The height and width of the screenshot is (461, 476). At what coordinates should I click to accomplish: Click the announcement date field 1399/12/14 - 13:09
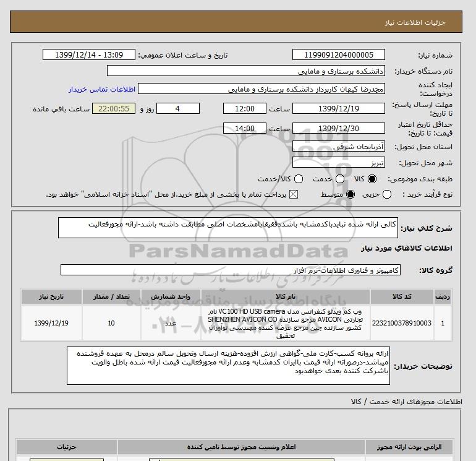[88, 54]
